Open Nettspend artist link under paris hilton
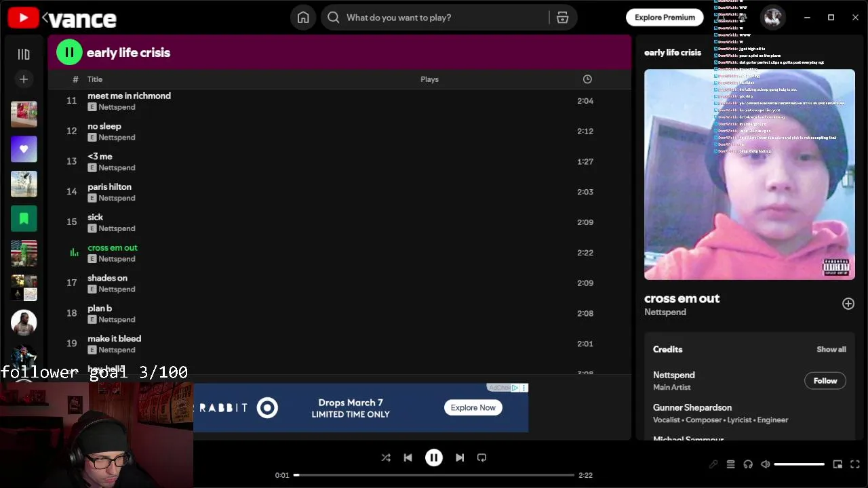Screen dimensions: 868x488 coord(117,198)
